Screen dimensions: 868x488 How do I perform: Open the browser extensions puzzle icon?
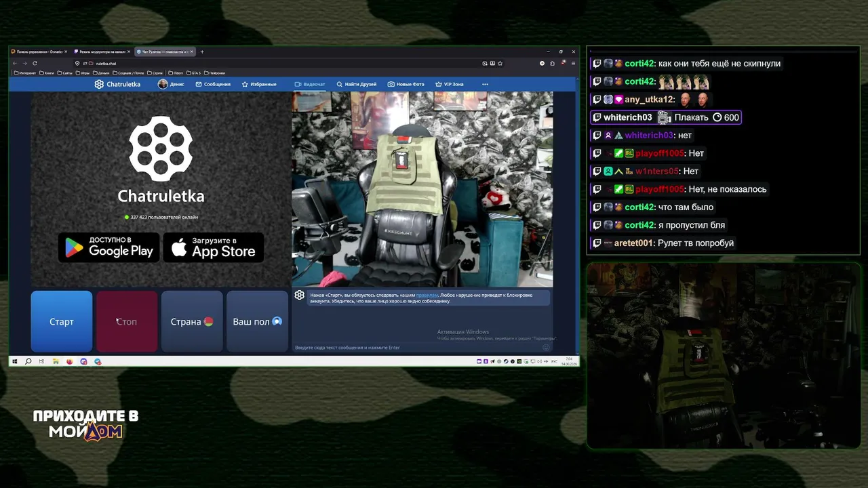click(552, 63)
